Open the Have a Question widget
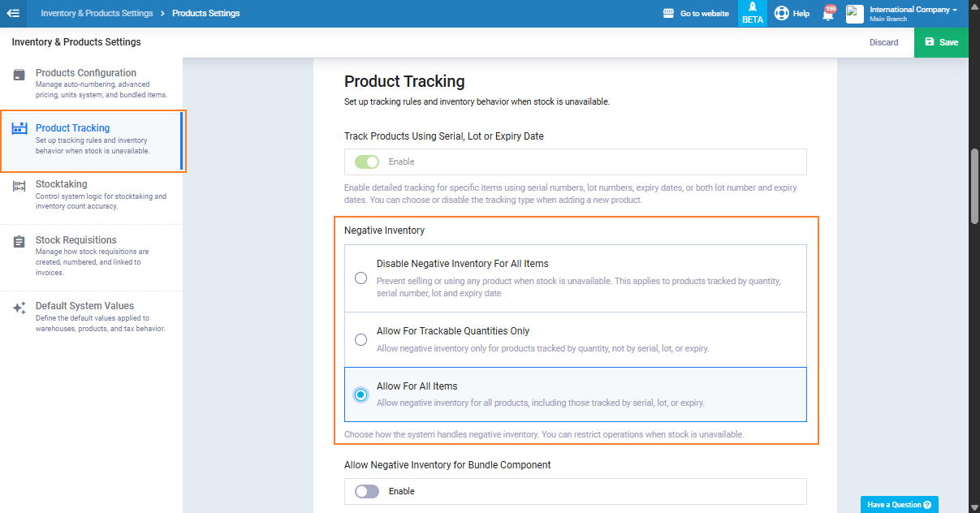Image resolution: width=980 pixels, height=513 pixels. [899, 505]
